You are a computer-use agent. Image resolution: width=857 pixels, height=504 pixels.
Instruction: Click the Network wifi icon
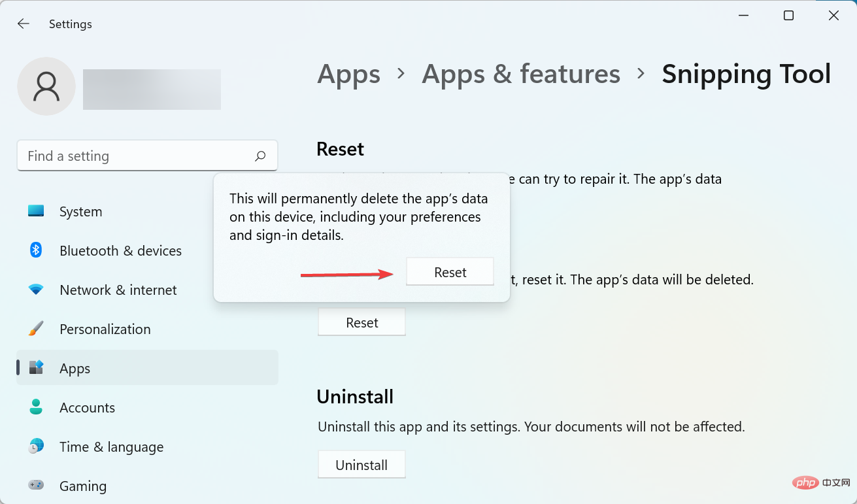[x=36, y=289]
